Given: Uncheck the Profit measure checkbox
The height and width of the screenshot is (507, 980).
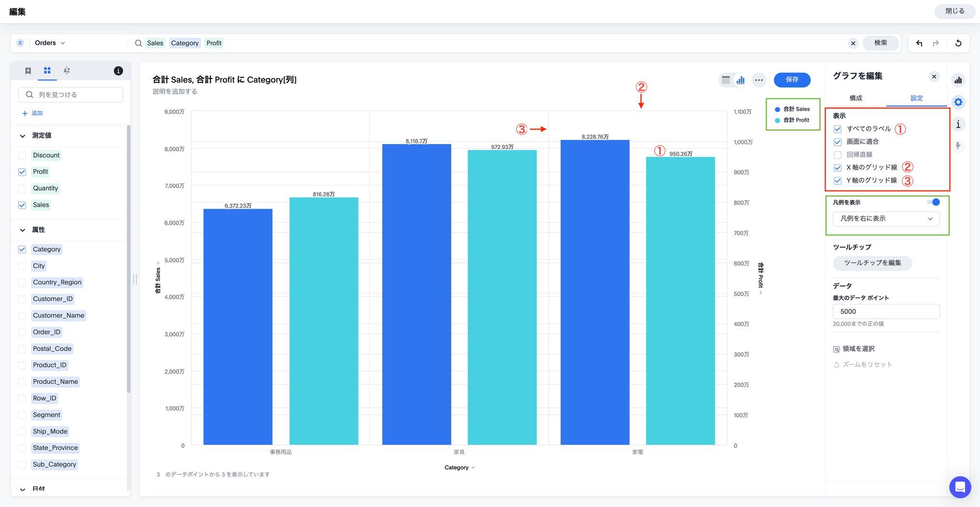Looking at the screenshot, I should point(22,172).
